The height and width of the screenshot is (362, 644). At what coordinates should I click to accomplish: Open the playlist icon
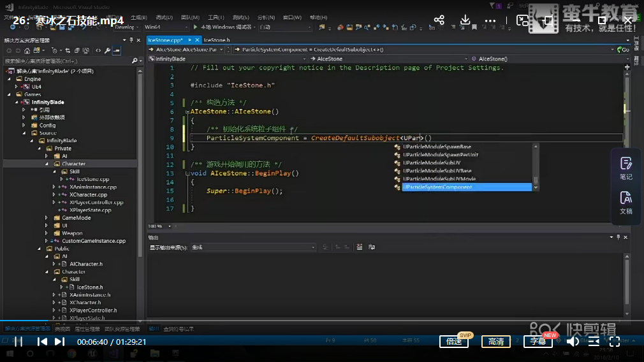[594, 342]
